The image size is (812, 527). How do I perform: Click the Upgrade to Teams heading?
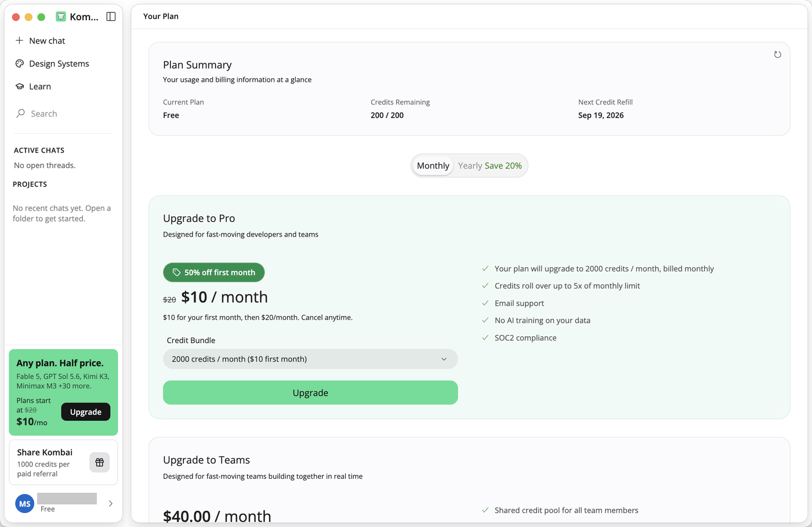(206, 460)
